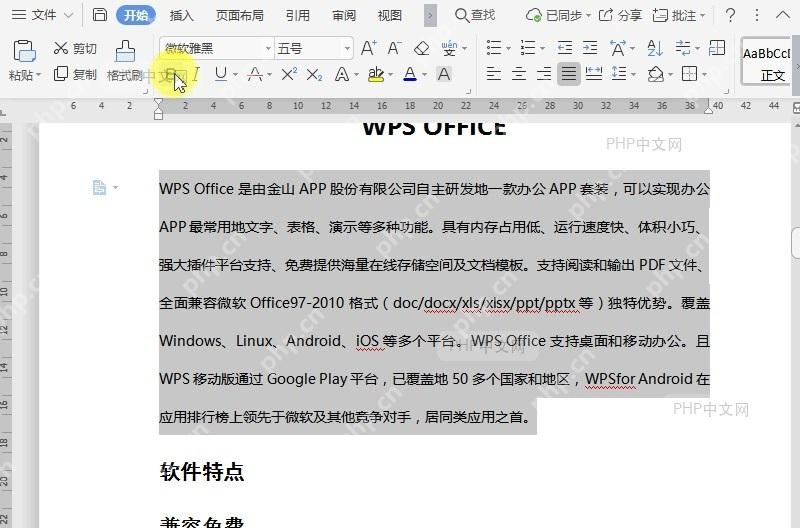Image resolution: width=800 pixels, height=528 pixels.
Task: Open the 引用 tab
Action: [297, 16]
